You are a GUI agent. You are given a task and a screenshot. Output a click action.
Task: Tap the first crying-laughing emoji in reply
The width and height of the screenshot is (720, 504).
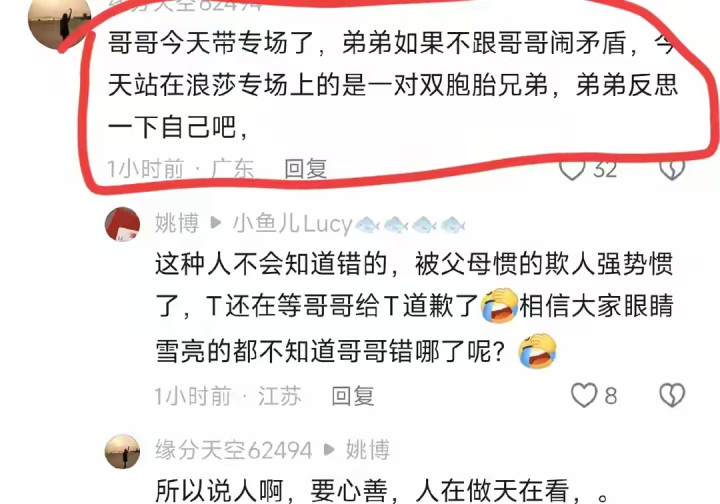click(x=500, y=306)
